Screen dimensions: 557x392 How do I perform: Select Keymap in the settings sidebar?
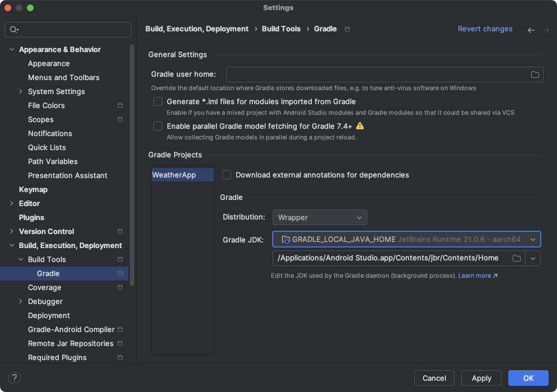click(33, 189)
